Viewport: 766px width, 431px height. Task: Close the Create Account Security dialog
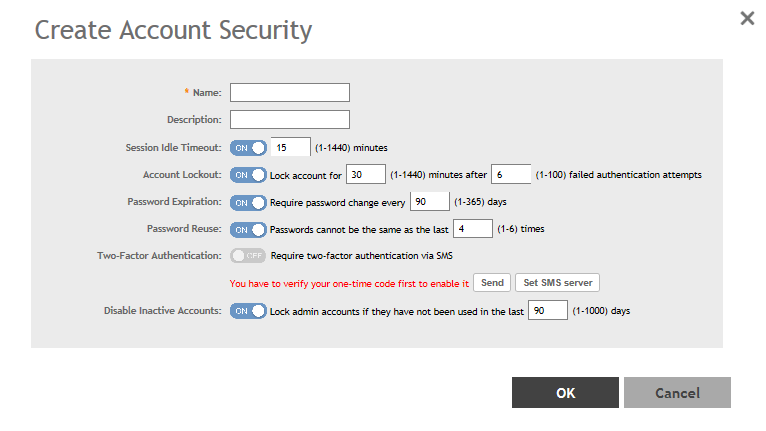click(747, 18)
